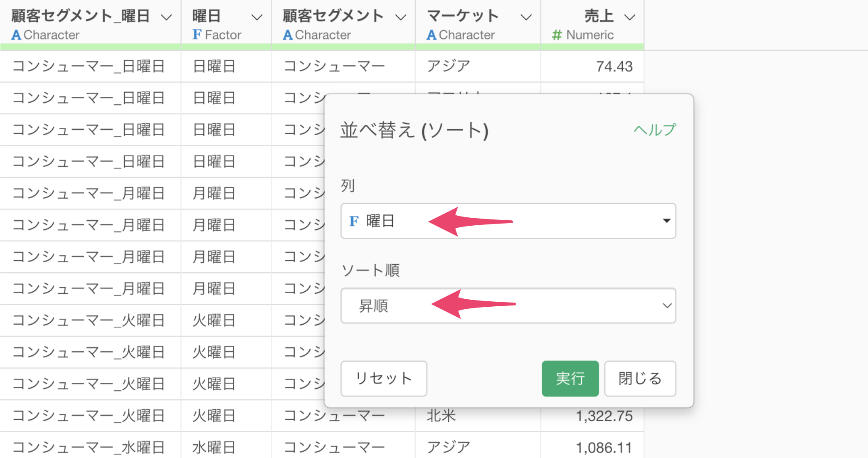Click the リセット button
The height and width of the screenshot is (458, 868).
pos(384,378)
